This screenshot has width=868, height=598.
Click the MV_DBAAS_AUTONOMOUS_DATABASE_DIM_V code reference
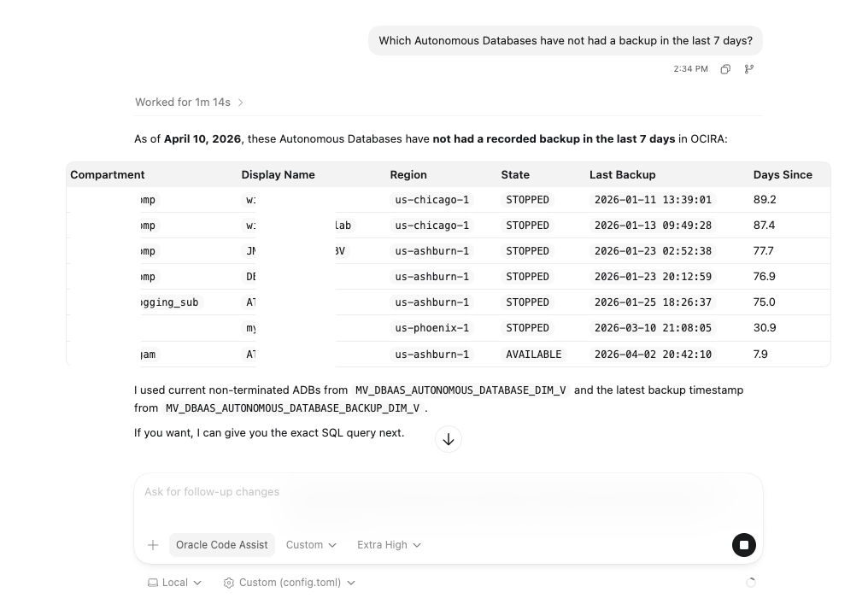tap(460, 390)
